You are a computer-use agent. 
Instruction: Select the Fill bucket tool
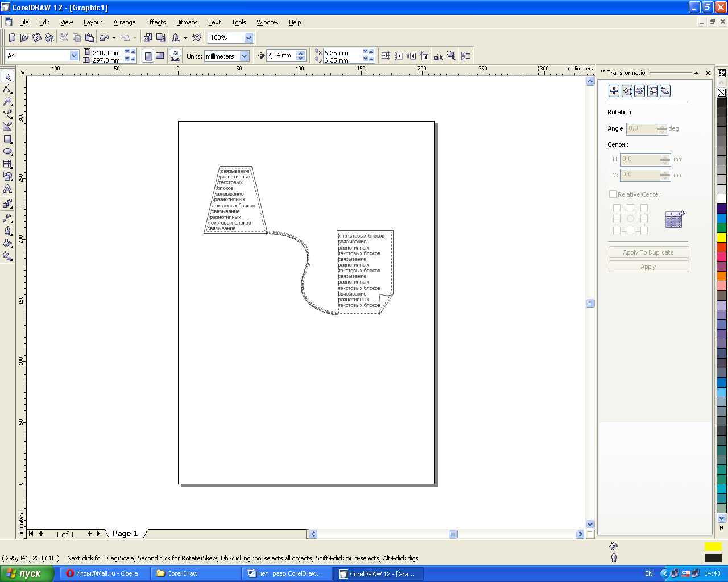7,243
